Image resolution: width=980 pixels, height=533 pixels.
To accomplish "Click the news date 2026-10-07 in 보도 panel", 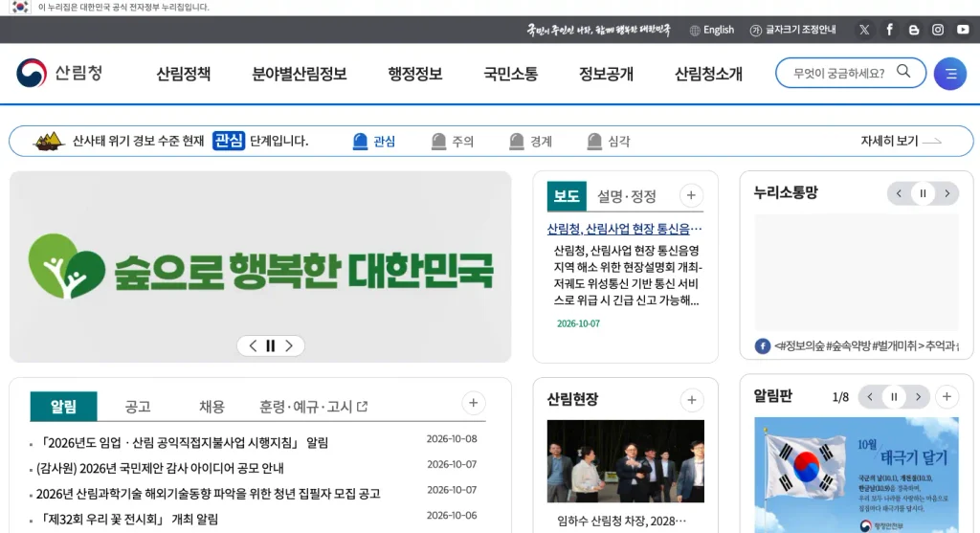I will 578,323.
